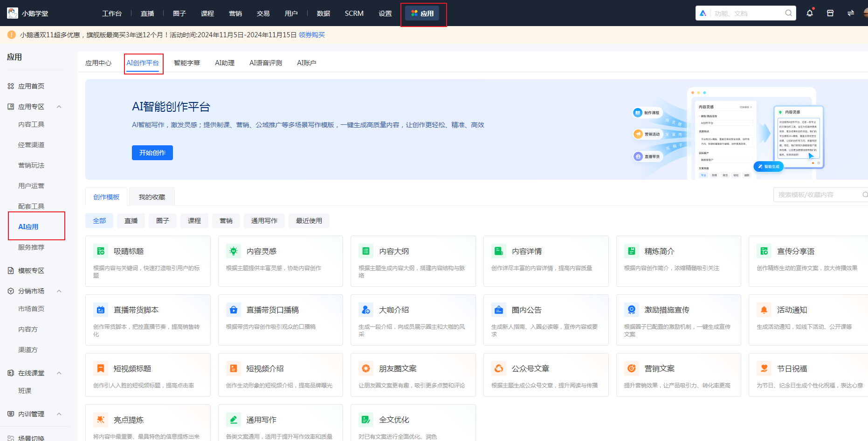Filter templates by 通用写作

[264, 220]
